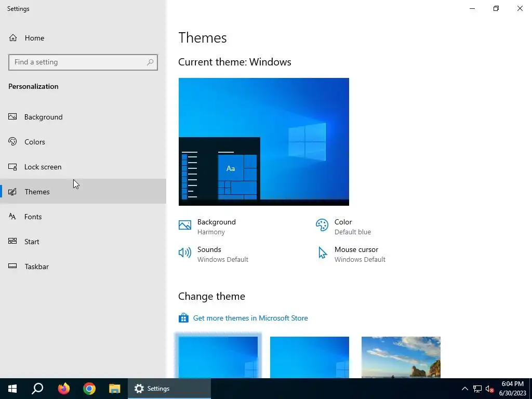Click the current theme preview image

pos(263,142)
